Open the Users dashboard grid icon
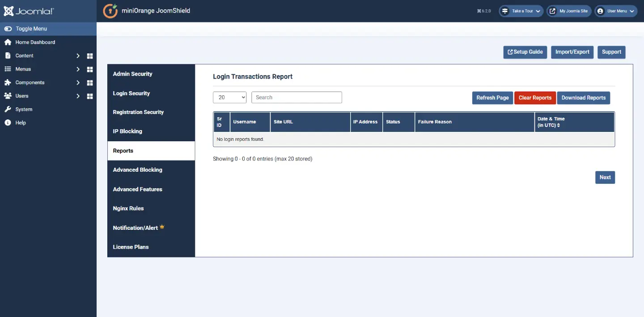The width and height of the screenshot is (644, 317). point(89,96)
